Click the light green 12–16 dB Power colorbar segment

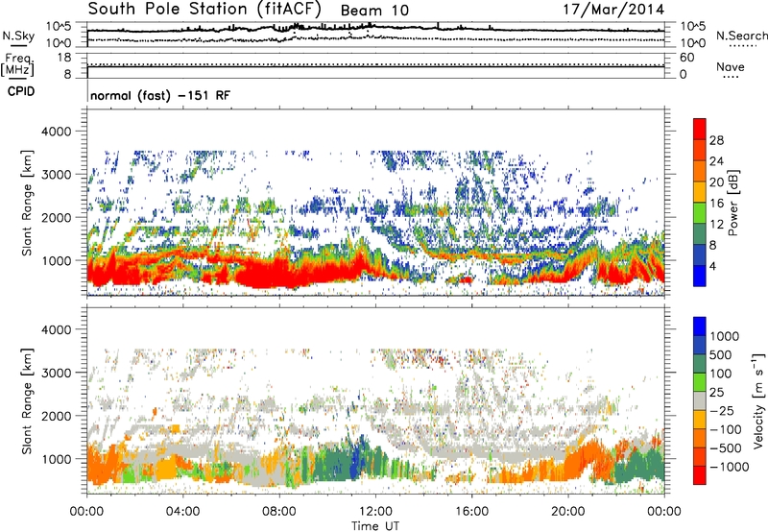(700, 212)
